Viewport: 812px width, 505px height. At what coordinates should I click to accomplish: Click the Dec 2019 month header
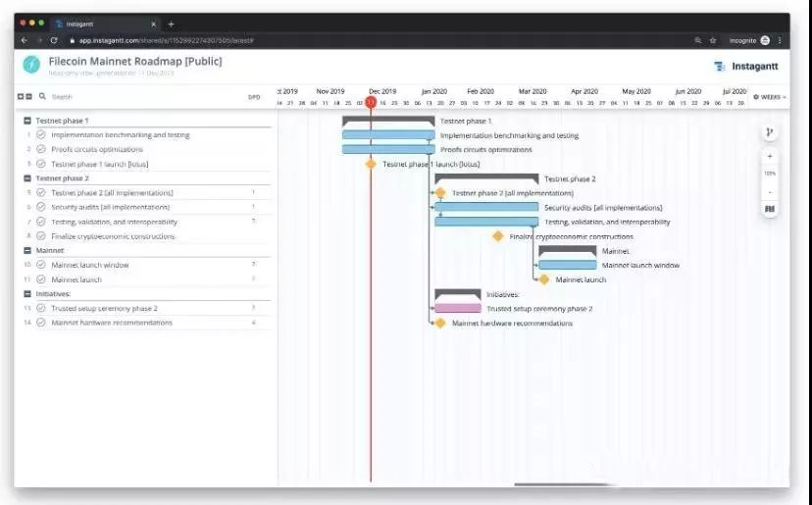[x=382, y=91]
